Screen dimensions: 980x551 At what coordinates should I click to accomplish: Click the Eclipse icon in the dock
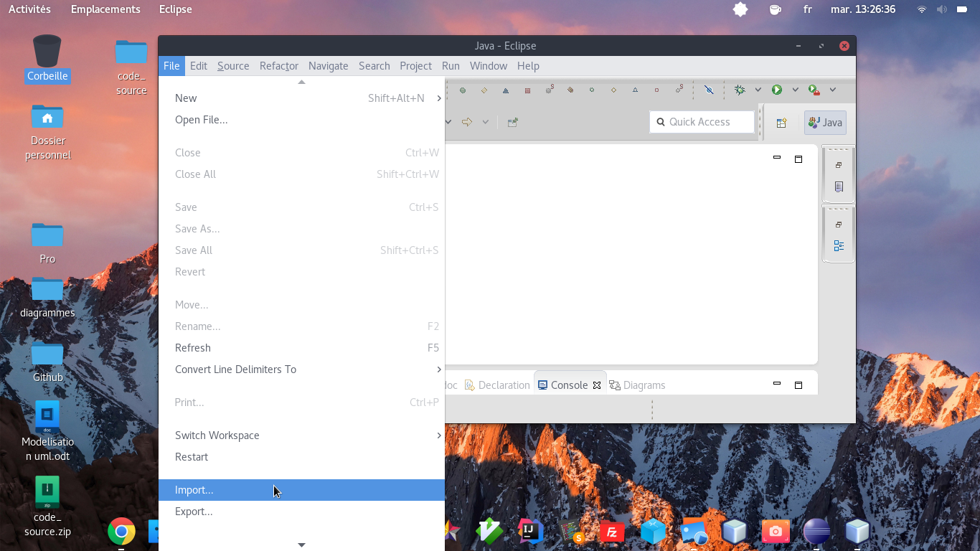[x=816, y=532]
